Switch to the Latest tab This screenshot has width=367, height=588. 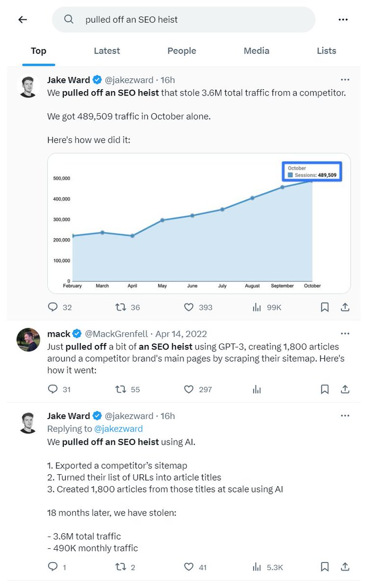(x=107, y=50)
